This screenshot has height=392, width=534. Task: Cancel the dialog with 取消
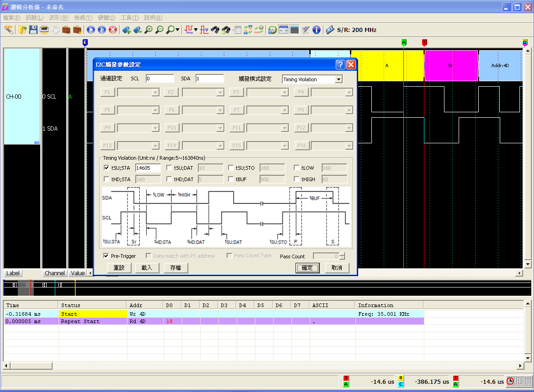pos(337,268)
